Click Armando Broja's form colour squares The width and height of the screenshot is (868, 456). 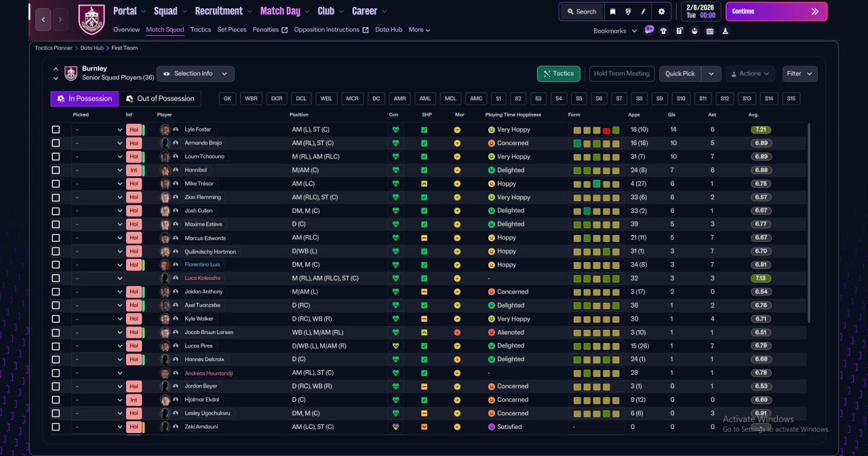(597, 144)
